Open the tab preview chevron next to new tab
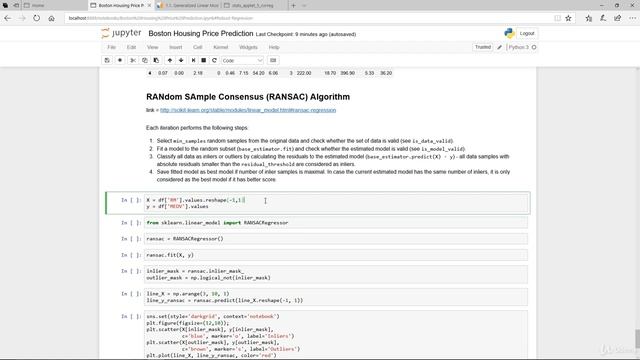640x360 pixels. coord(304,6)
